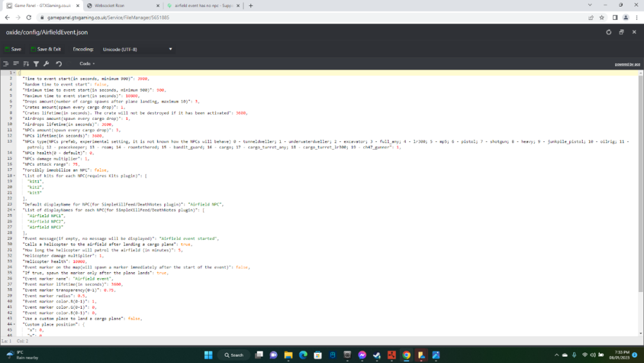The width and height of the screenshot is (644, 363).
Task: Open the weather widget
Action: (x=23, y=355)
